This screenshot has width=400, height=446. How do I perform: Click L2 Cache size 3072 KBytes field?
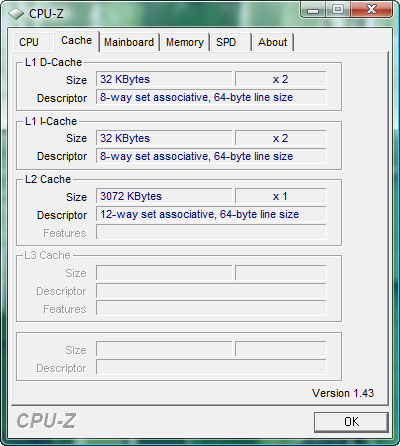[x=164, y=196]
